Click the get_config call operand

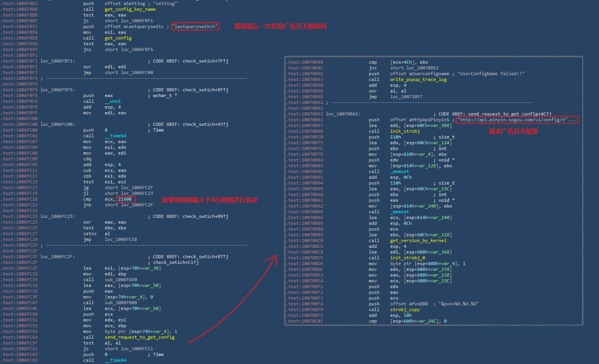click(x=118, y=38)
